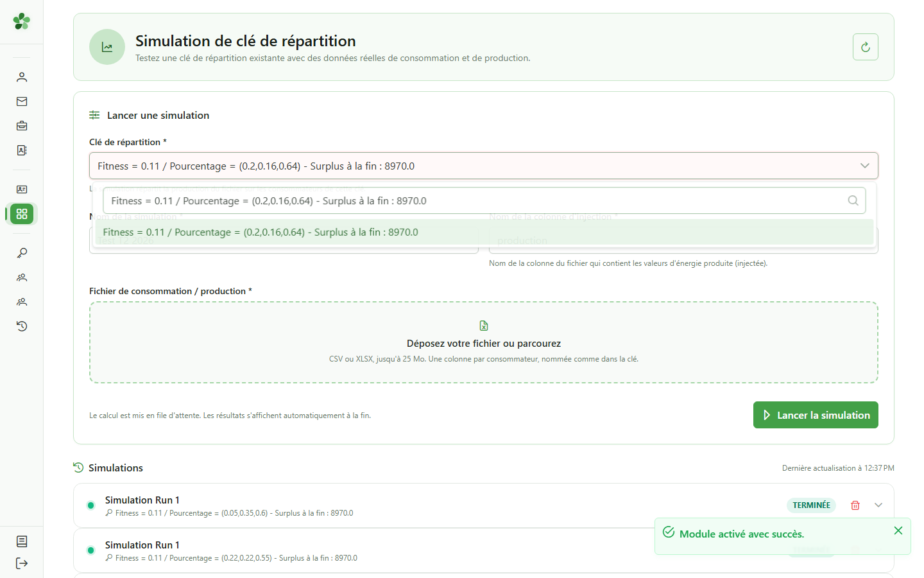Open the Clé de répartition select box

click(484, 166)
